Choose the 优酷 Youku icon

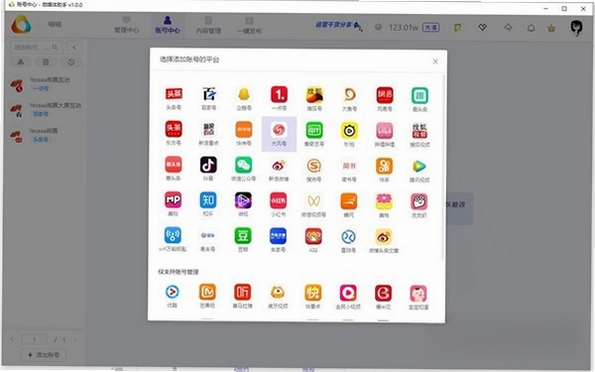pos(172,292)
